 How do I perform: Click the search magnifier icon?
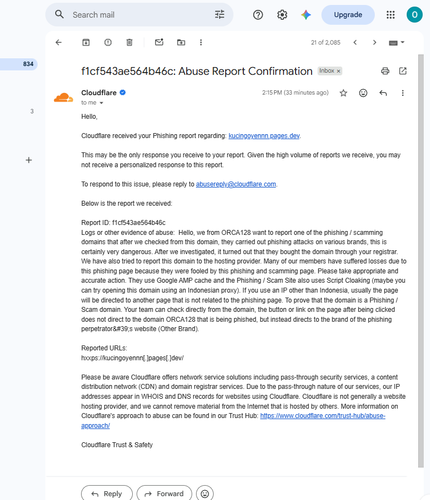pyautogui.click(x=59, y=14)
